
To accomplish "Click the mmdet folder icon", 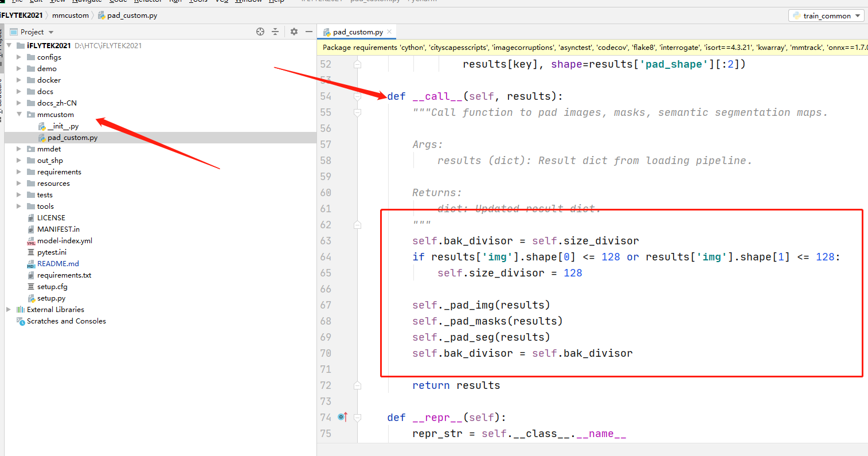I will 31,149.
